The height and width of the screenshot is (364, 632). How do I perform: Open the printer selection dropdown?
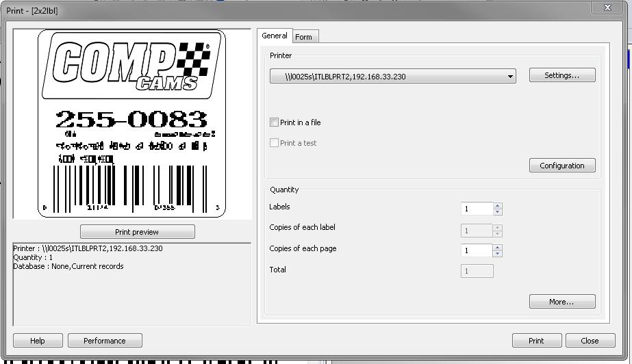pos(392,77)
